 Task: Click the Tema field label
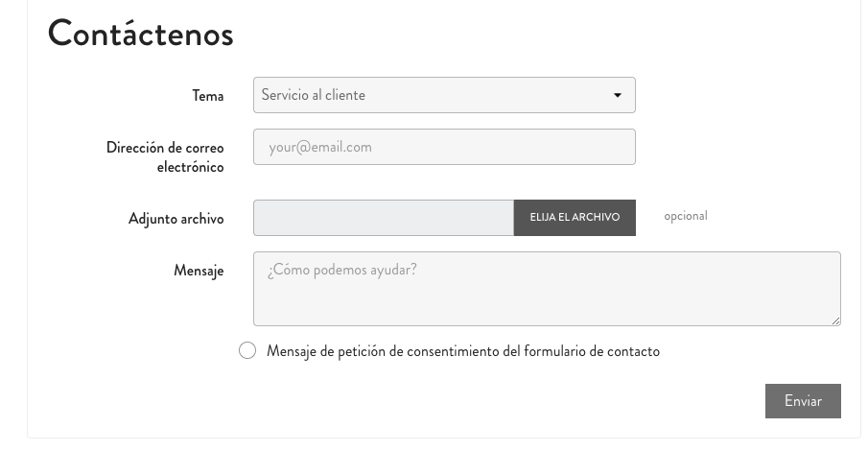(208, 96)
